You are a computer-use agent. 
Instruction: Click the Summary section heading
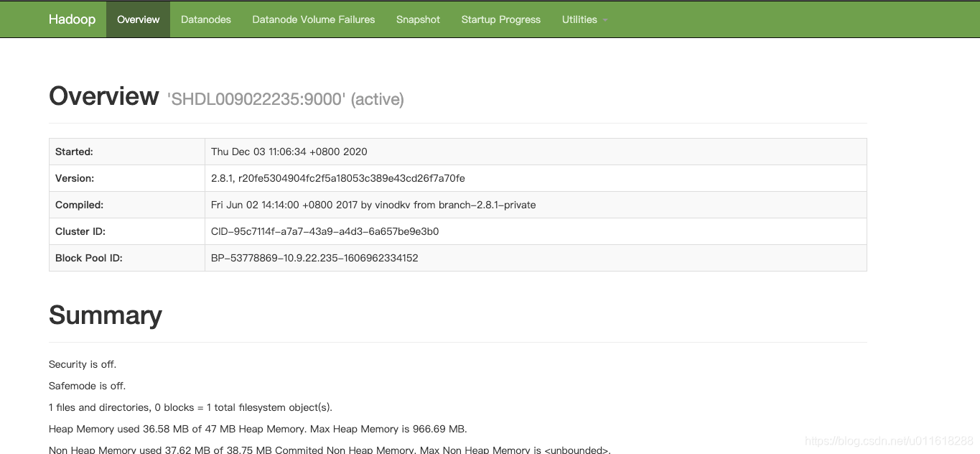point(106,315)
